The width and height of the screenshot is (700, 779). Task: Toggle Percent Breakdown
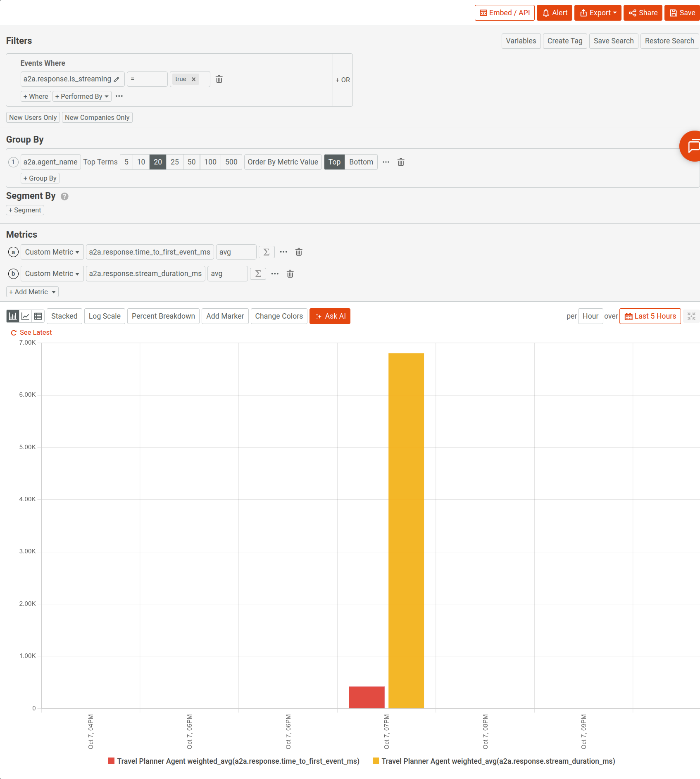(163, 316)
